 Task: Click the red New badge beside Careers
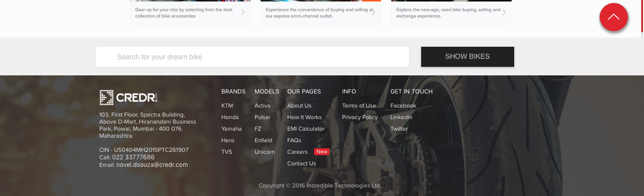(x=321, y=152)
